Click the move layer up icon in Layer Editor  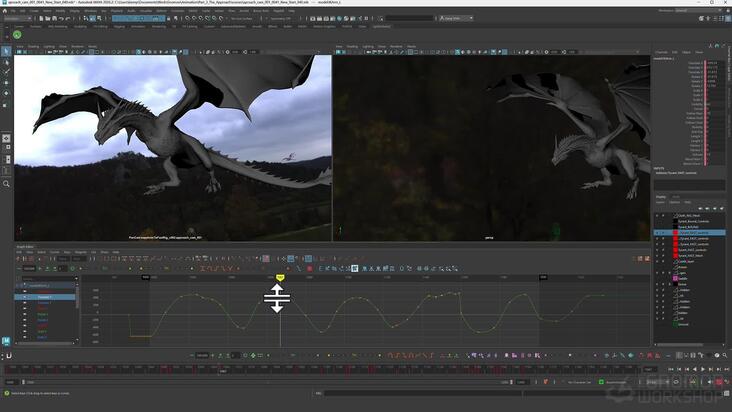pyautogui.click(x=700, y=208)
